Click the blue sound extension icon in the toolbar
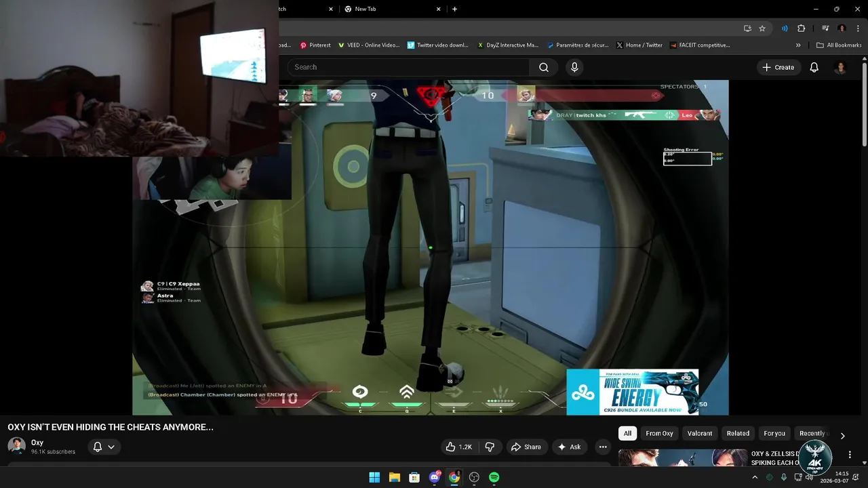 point(785,28)
